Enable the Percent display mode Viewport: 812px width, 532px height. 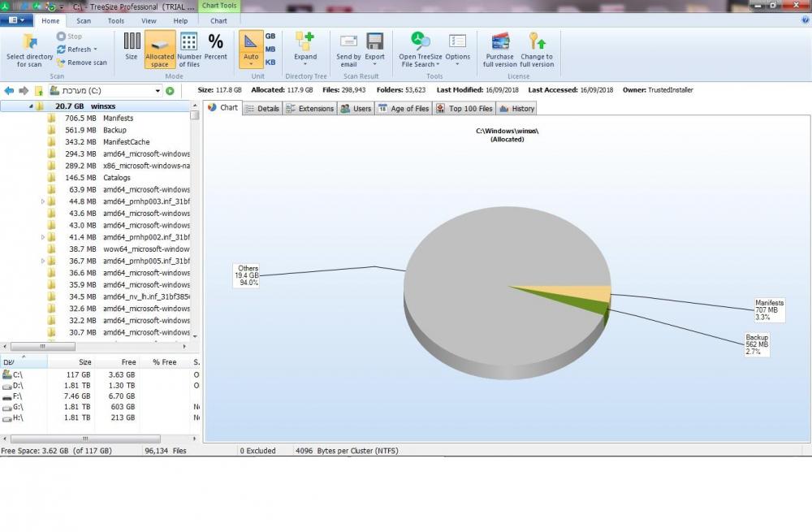215,48
